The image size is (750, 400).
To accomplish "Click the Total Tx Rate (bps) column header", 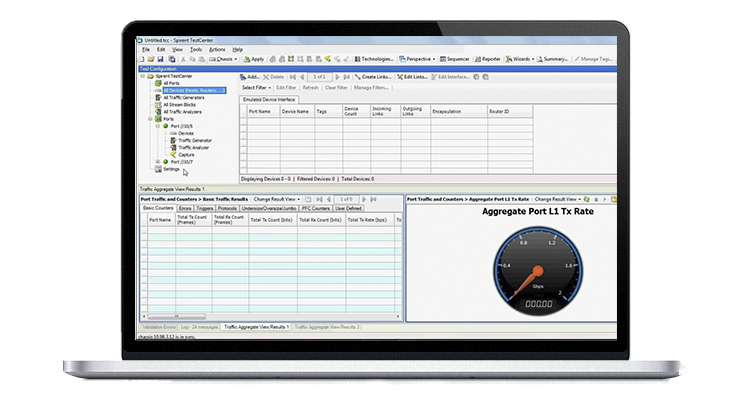I will coord(370,220).
